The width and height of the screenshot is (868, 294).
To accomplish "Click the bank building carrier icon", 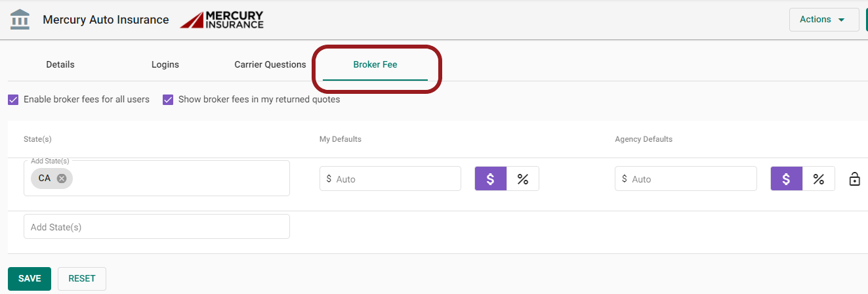I will click(x=20, y=20).
